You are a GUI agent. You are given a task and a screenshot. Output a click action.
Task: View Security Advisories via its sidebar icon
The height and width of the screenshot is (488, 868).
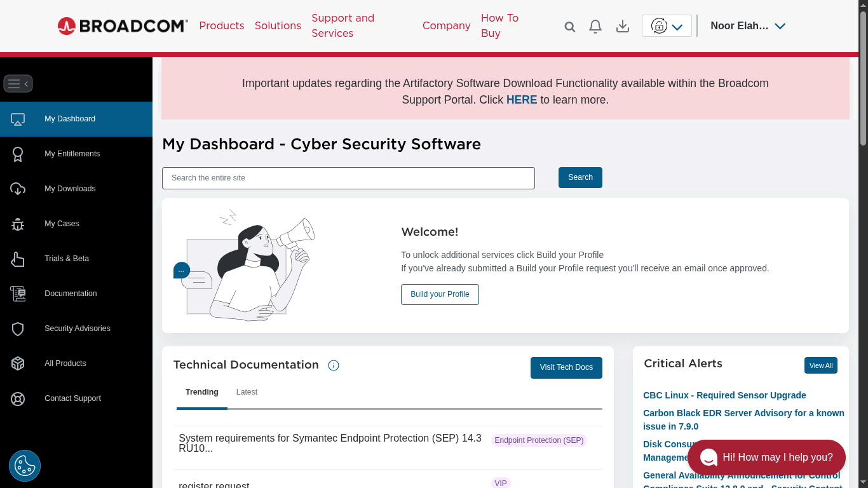(17, 329)
